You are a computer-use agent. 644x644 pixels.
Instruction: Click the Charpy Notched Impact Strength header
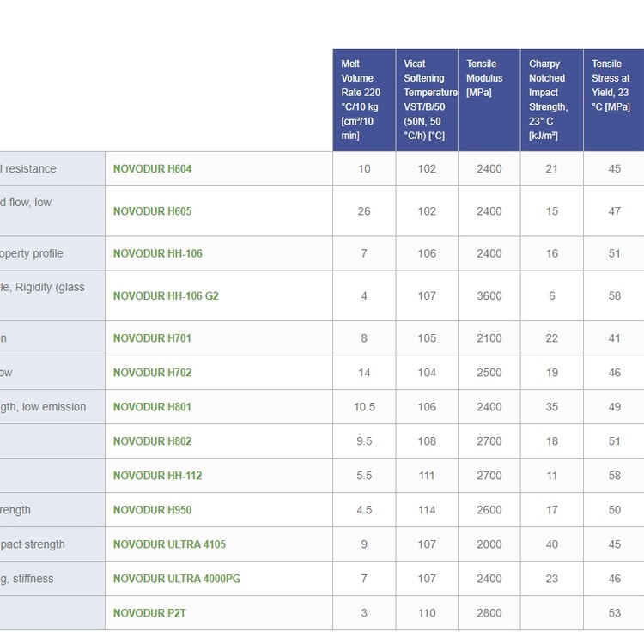coord(552,100)
